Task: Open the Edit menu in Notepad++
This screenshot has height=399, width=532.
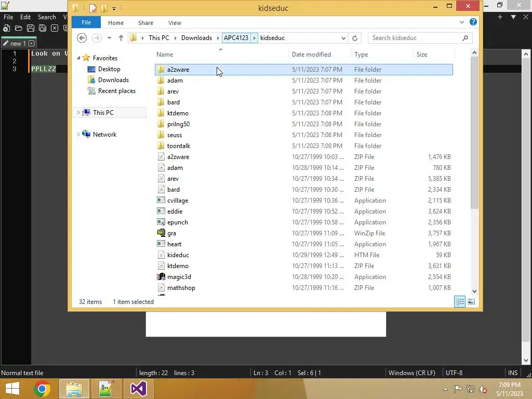Action: coord(25,17)
